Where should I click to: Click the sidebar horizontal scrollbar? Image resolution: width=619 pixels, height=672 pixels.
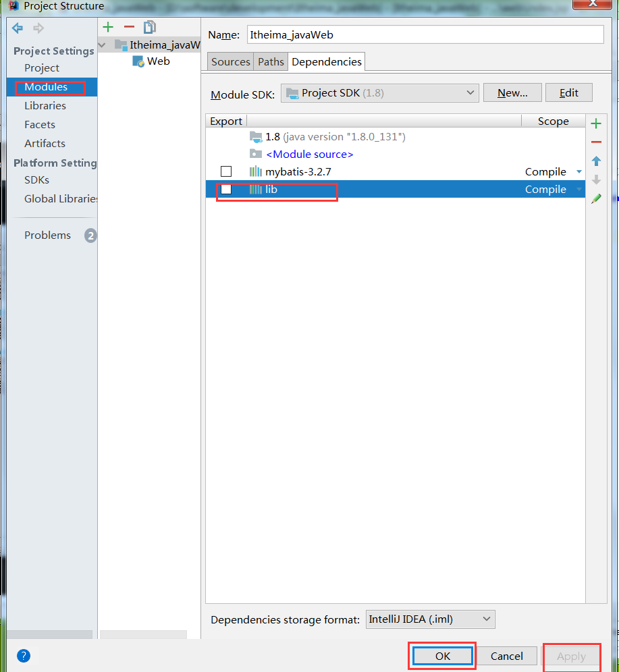click(x=50, y=634)
